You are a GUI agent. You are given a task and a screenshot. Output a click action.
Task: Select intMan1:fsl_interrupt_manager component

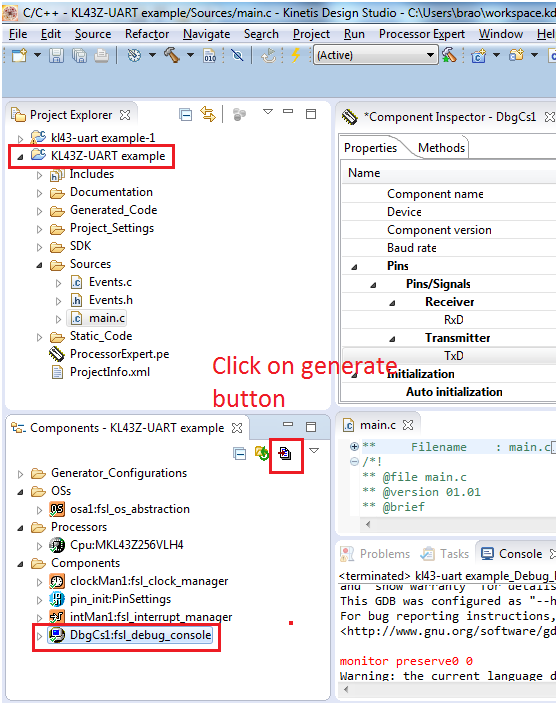(141, 617)
